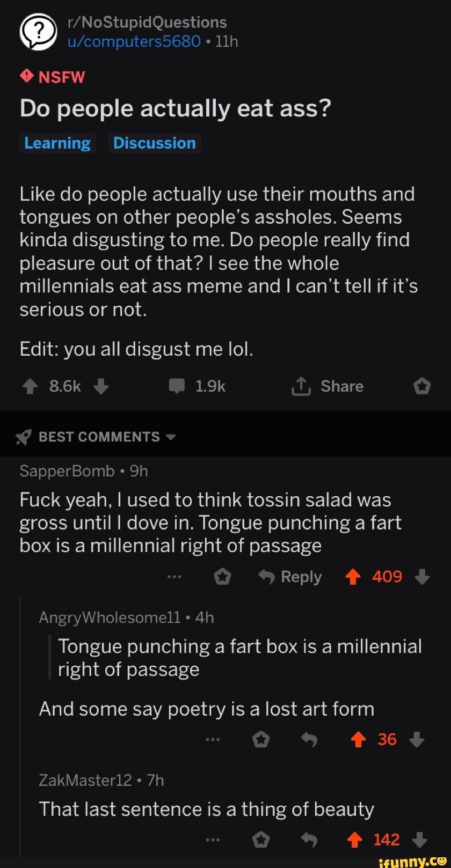The width and height of the screenshot is (451, 868).
Task: Downvote SapperBomb's comment
Action: (423, 577)
